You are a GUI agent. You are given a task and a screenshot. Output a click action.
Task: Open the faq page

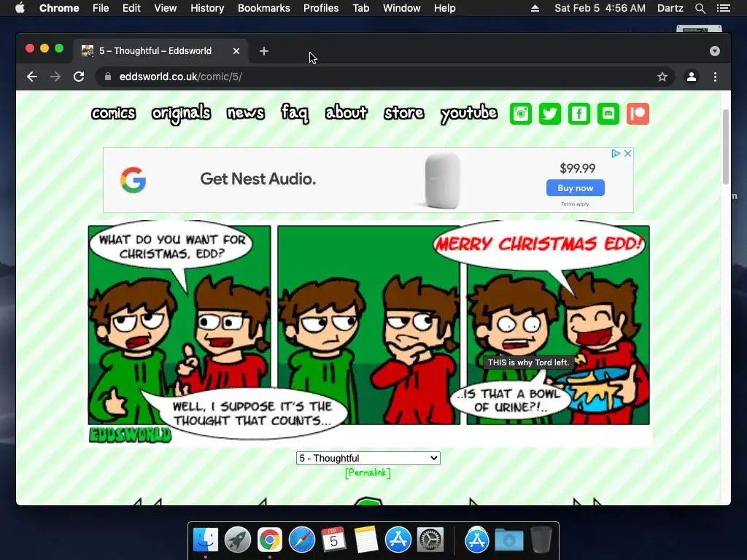[x=295, y=113]
